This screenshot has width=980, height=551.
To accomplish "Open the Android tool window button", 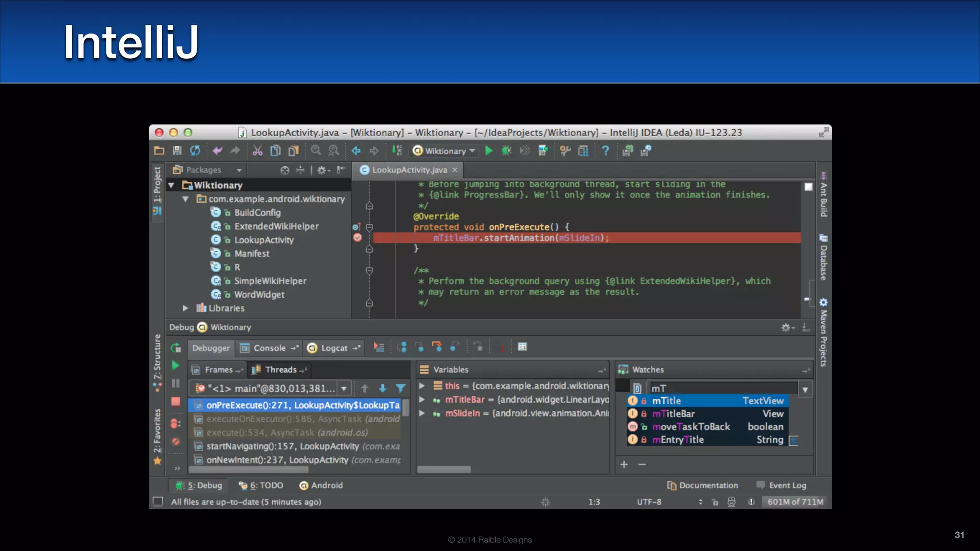I will point(321,485).
